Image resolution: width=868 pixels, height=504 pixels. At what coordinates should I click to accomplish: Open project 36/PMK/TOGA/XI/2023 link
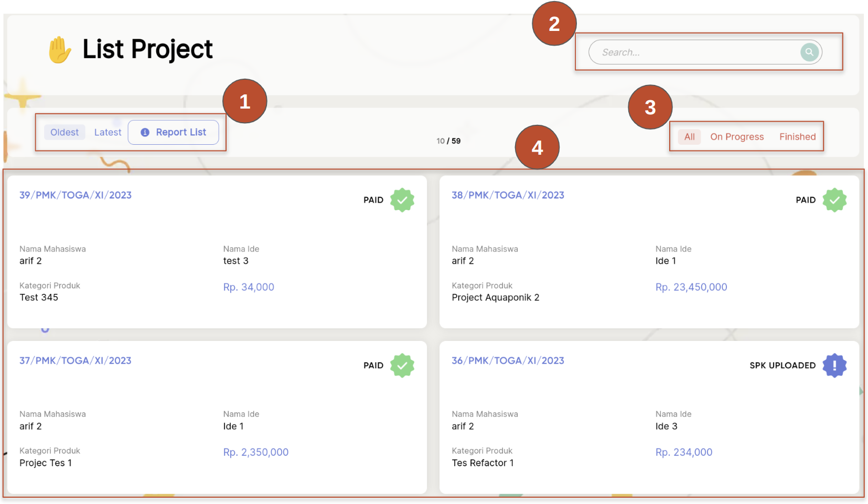coord(508,361)
